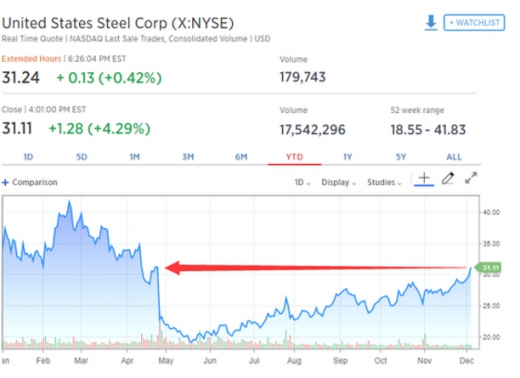This screenshot has width=520, height=378.
Task: Switch to the 5Y range tab
Action: 401,157
